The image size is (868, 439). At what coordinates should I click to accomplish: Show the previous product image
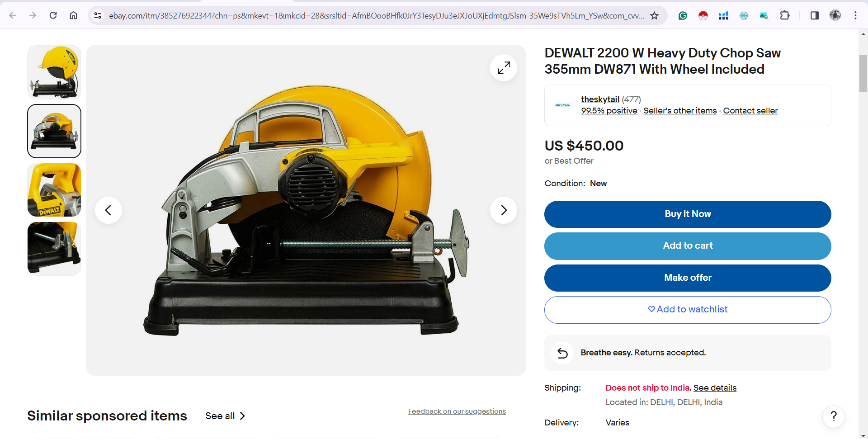[108, 210]
